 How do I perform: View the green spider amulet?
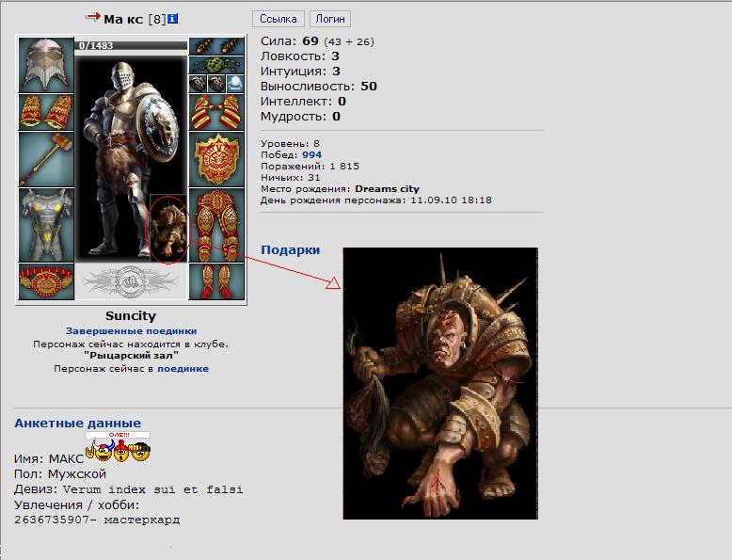(x=216, y=65)
